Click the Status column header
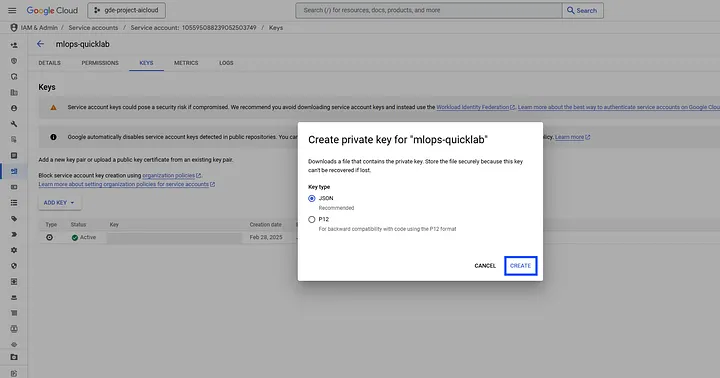 [78, 225]
